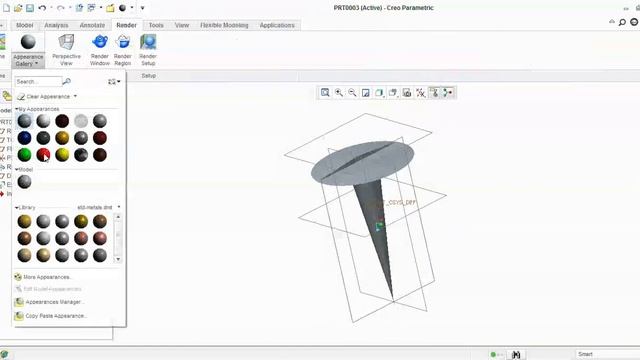640x360 pixels.
Task: Click the New file icon in quick access toolbar
Action: 6,8
